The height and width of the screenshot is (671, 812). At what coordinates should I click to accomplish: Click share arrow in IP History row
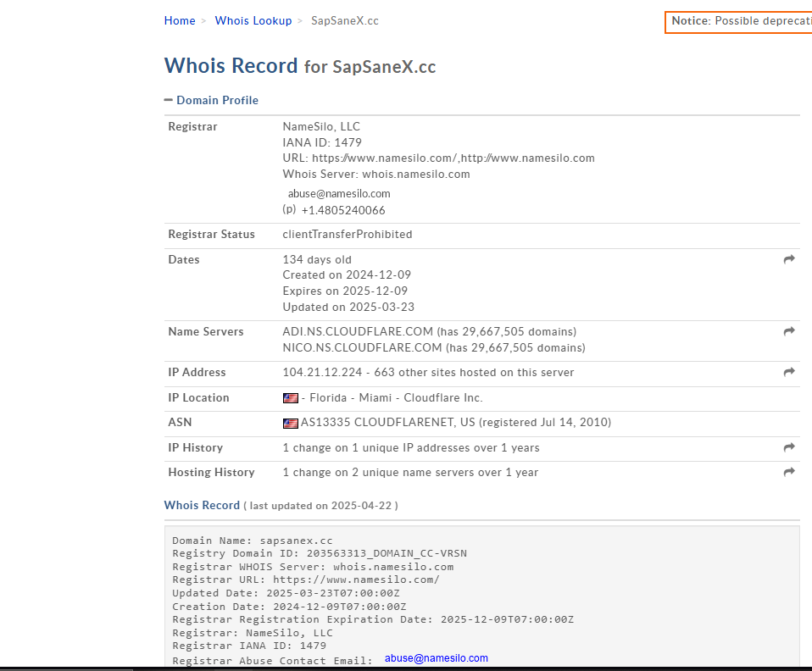(789, 447)
